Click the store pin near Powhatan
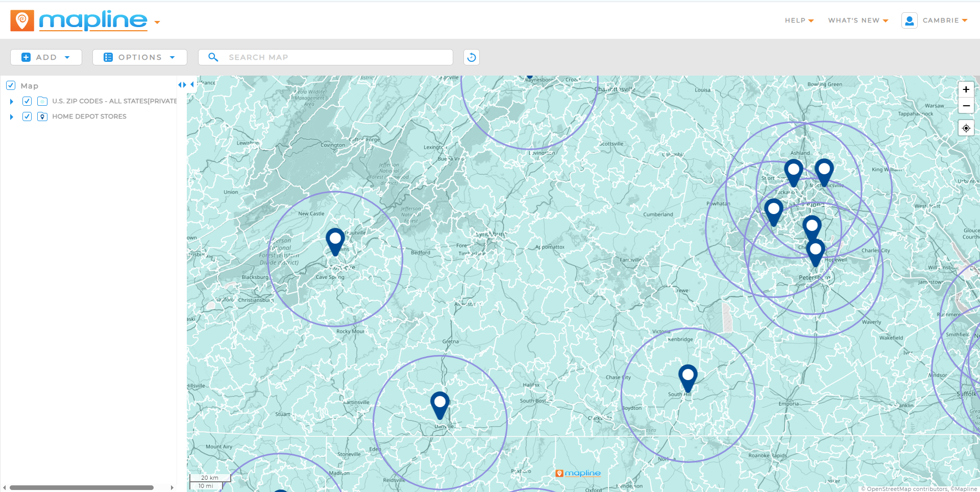Image resolution: width=980 pixels, height=492 pixels. (773, 213)
